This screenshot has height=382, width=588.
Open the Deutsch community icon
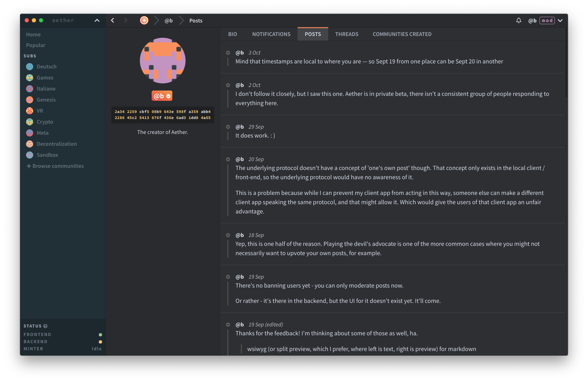click(30, 67)
